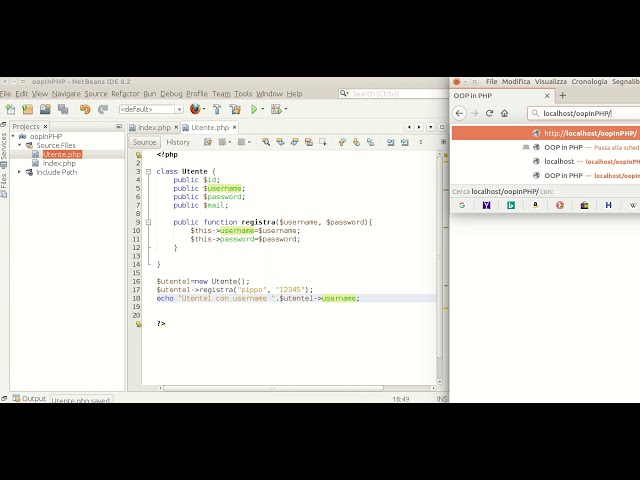Click the Firefox address bar
Viewport: 640px width, 480px height.
584,113
